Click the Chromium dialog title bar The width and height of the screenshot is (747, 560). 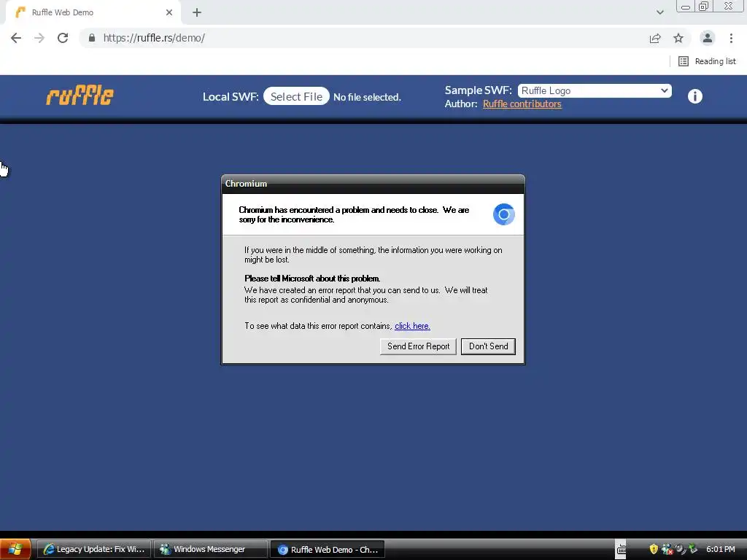(373, 184)
